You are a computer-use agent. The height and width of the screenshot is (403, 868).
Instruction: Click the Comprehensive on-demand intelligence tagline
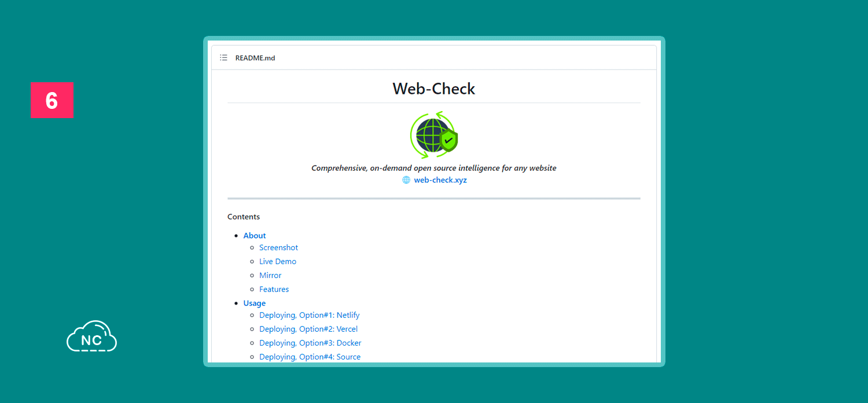click(434, 168)
